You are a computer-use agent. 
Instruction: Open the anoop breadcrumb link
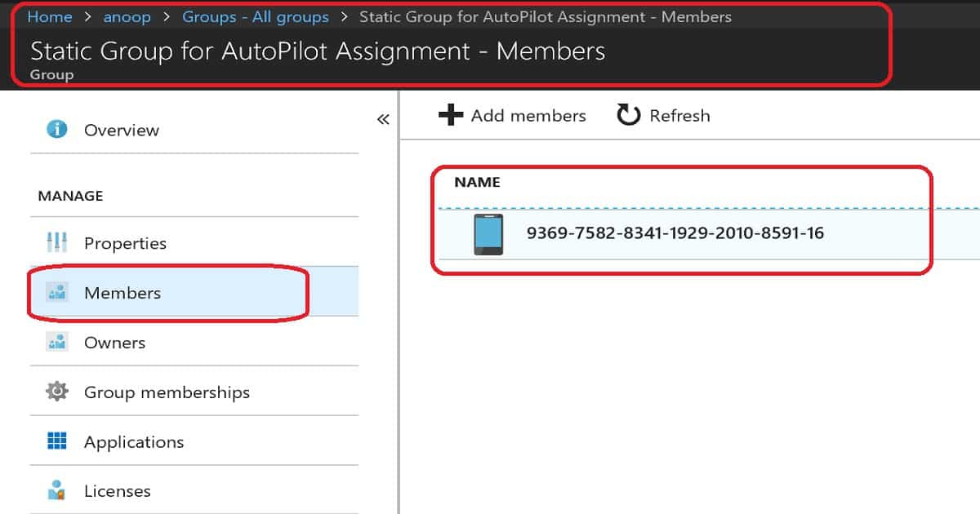pyautogui.click(x=127, y=17)
